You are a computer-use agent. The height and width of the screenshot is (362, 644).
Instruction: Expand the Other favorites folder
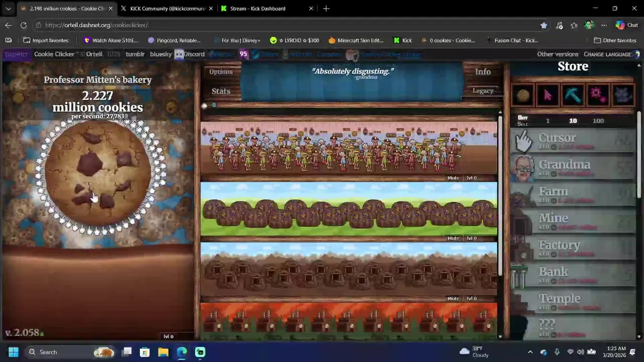click(615, 40)
